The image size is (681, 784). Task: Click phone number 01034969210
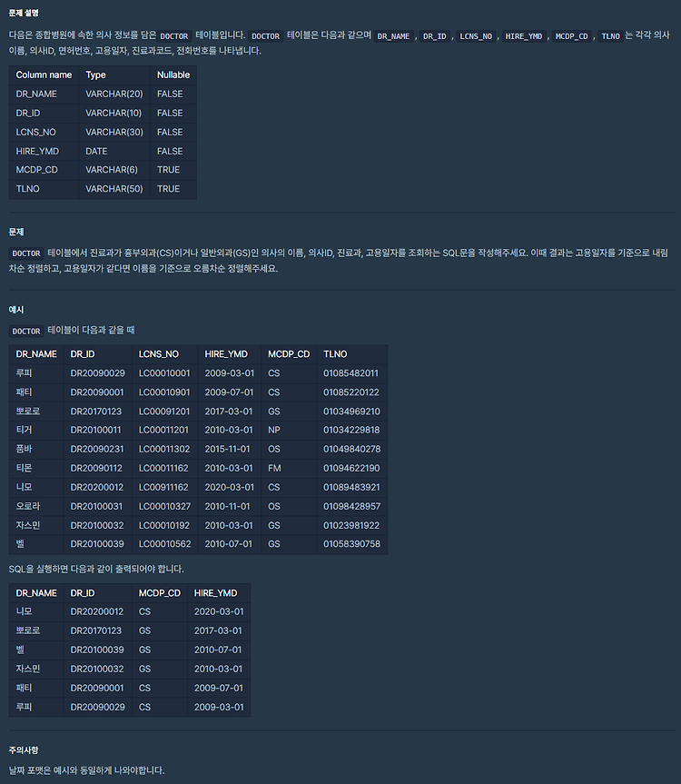351,411
